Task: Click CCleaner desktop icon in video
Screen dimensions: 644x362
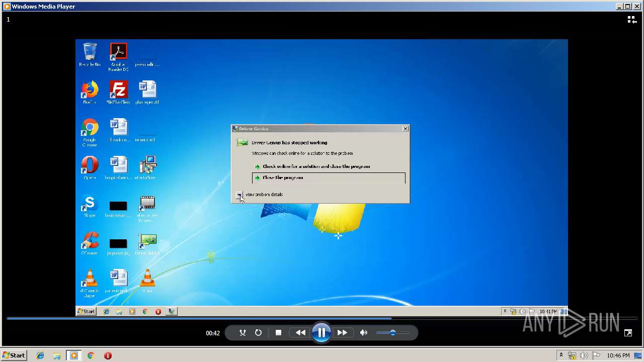Action: click(90, 244)
